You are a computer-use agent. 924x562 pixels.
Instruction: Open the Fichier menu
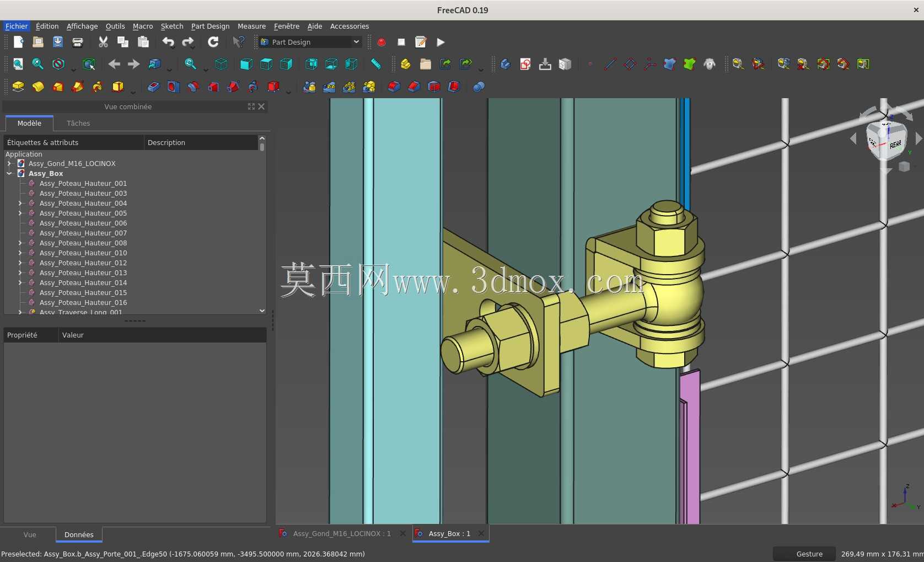(17, 26)
